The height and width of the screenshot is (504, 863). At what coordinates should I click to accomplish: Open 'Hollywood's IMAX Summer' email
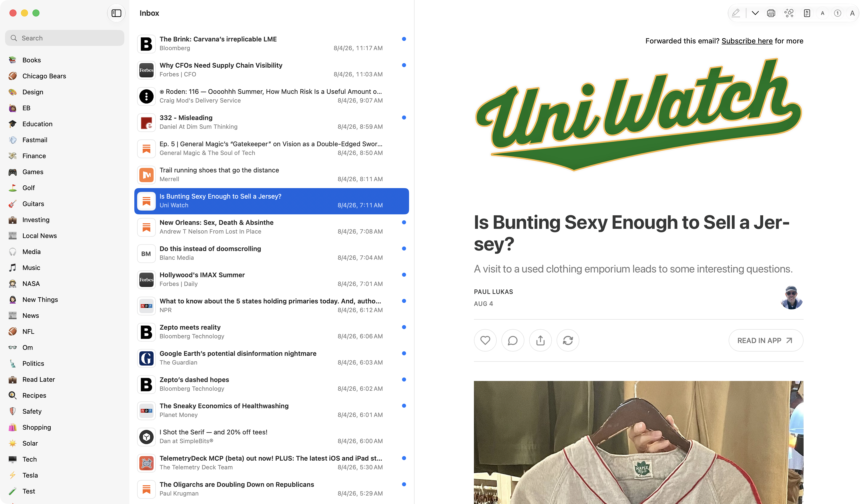tap(272, 279)
